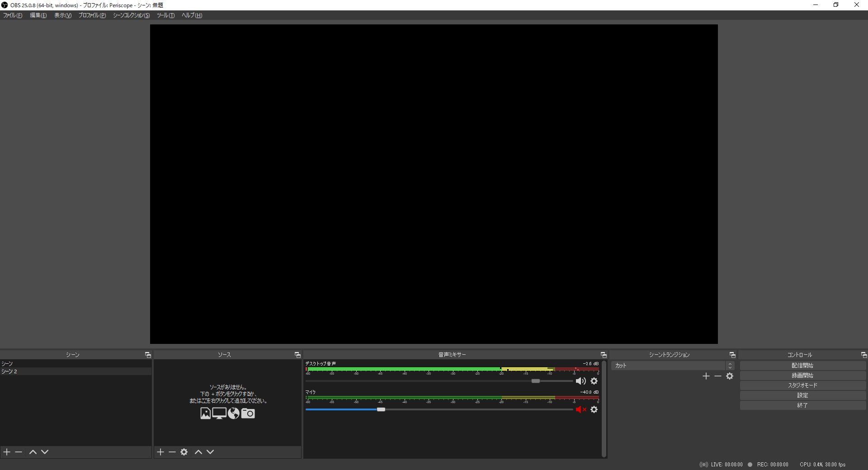Move source down with down arrow

210,452
